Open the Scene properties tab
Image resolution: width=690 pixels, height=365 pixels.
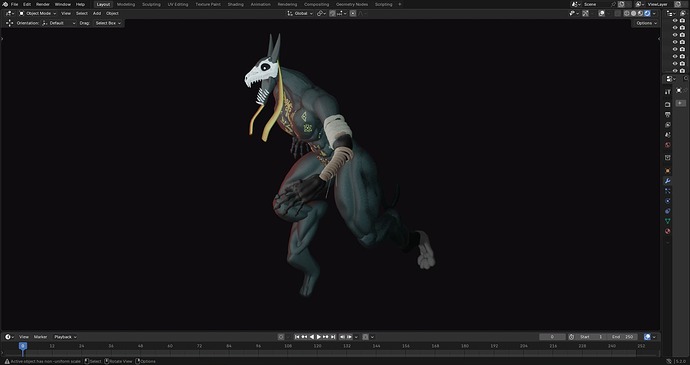pyautogui.click(x=668, y=135)
